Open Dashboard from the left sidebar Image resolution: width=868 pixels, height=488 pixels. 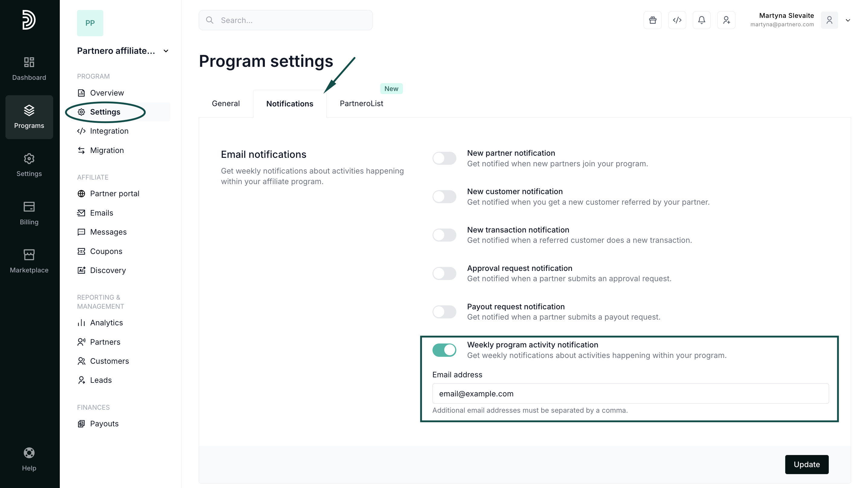coord(29,69)
